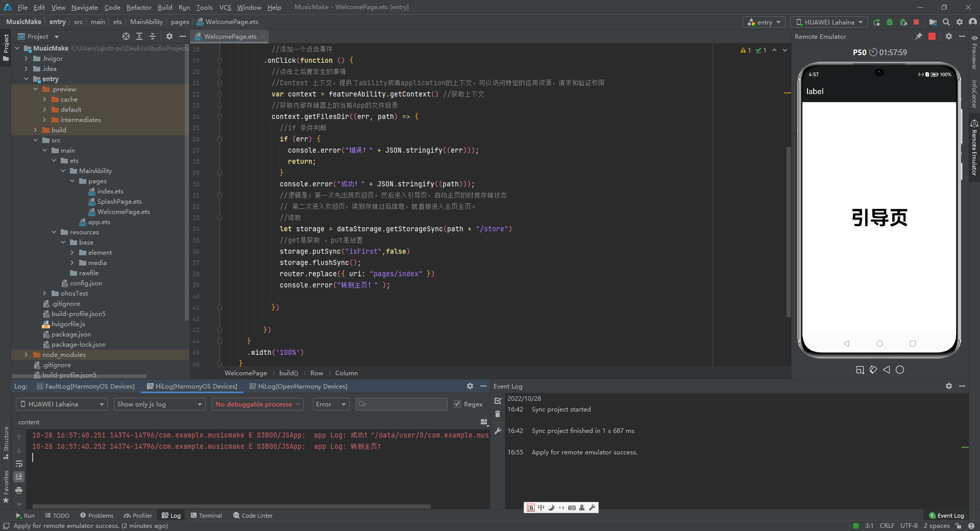Click Event Log button in status bar
Image resolution: width=980 pixels, height=531 pixels.
click(946, 515)
